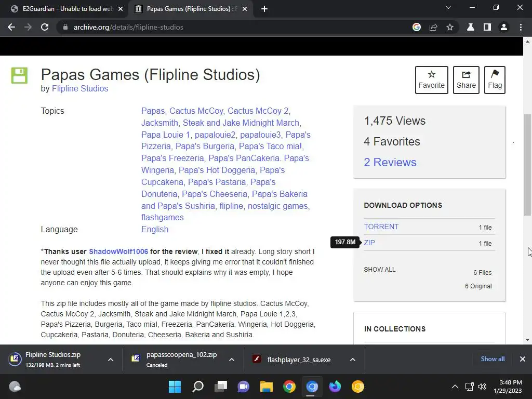The height and width of the screenshot is (399, 532).
Task: Click the Share button
Action: [466, 80]
